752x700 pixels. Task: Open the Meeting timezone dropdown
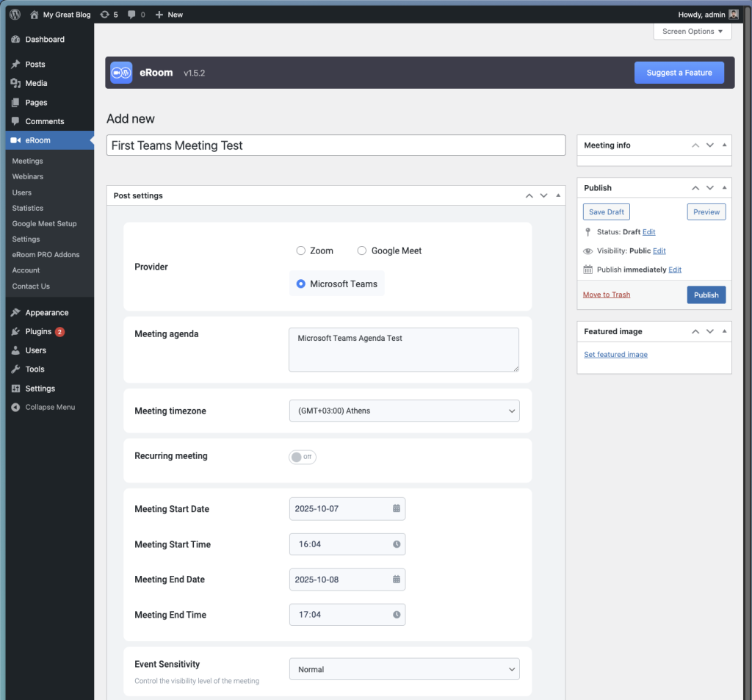click(404, 411)
